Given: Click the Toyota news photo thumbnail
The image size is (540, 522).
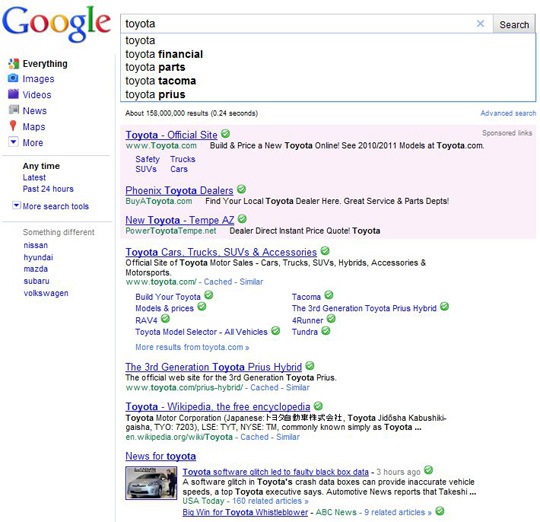Looking at the screenshot, I should coord(151,483).
